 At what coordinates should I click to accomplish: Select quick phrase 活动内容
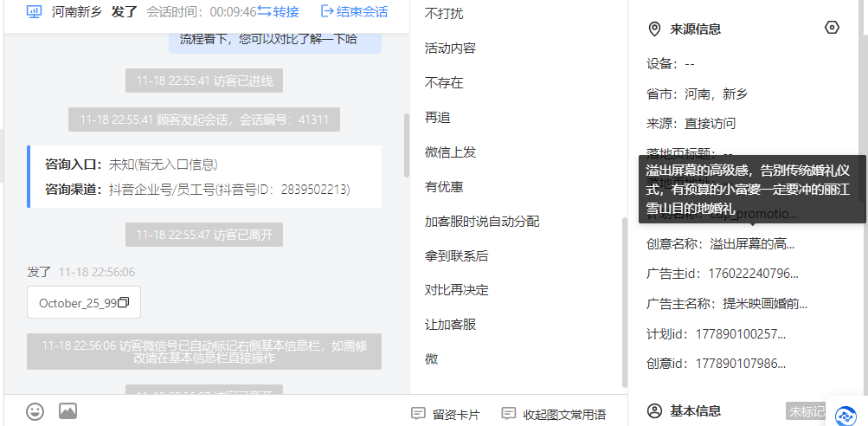[x=450, y=48]
